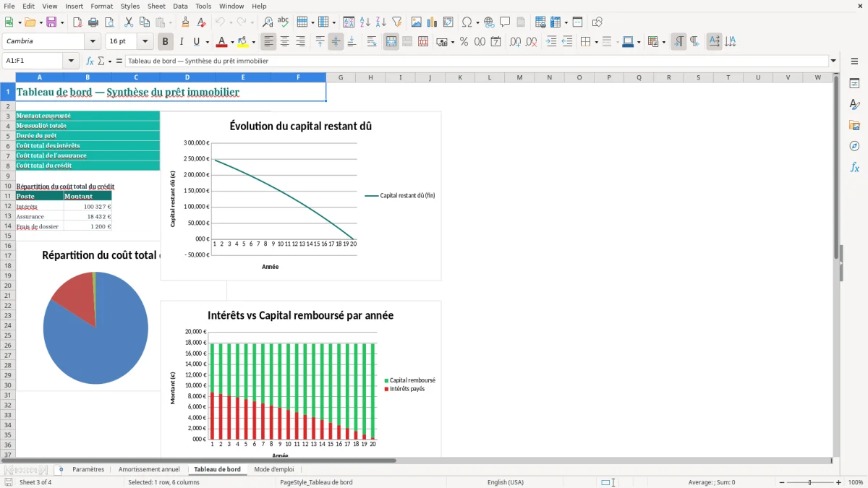Open the Format menu

tap(101, 6)
